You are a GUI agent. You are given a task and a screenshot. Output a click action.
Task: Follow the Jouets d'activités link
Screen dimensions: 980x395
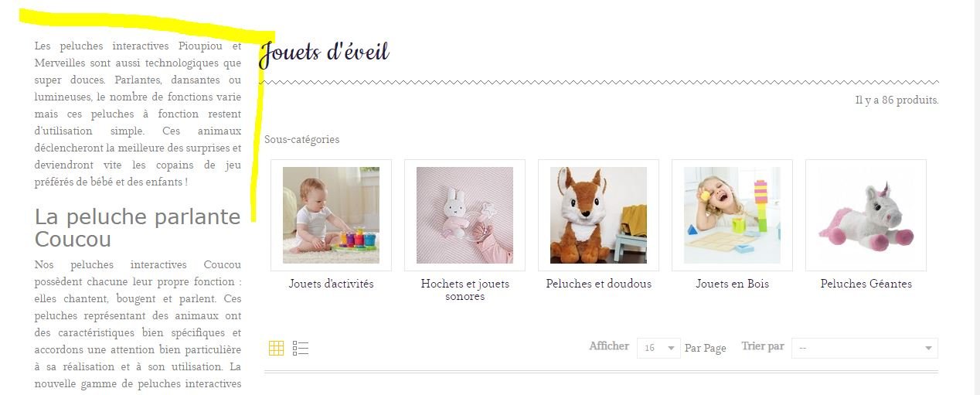click(x=331, y=284)
